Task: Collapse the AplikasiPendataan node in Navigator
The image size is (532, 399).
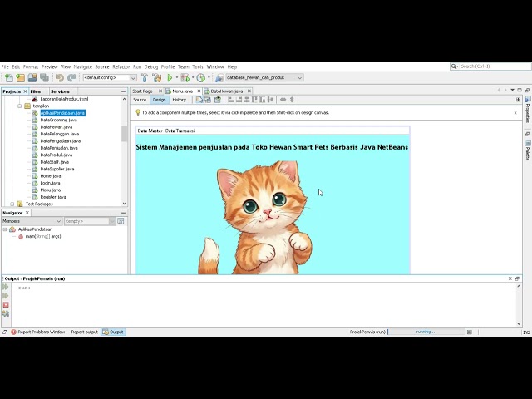Action: 5,229
